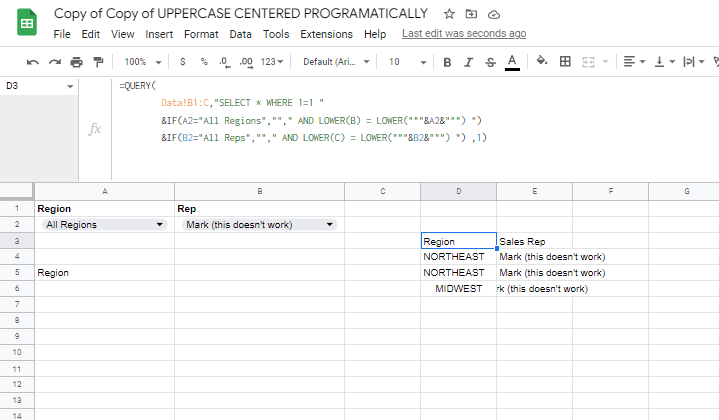Viewport: 719px width, 420px height.
Task: Decrease decimal places
Action: tap(225, 62)
